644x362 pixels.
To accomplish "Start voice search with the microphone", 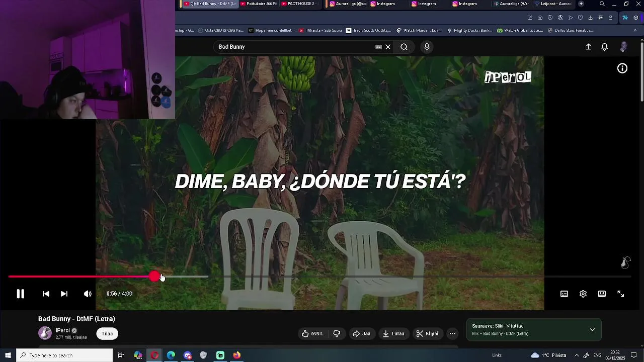I will pos(427,47).
